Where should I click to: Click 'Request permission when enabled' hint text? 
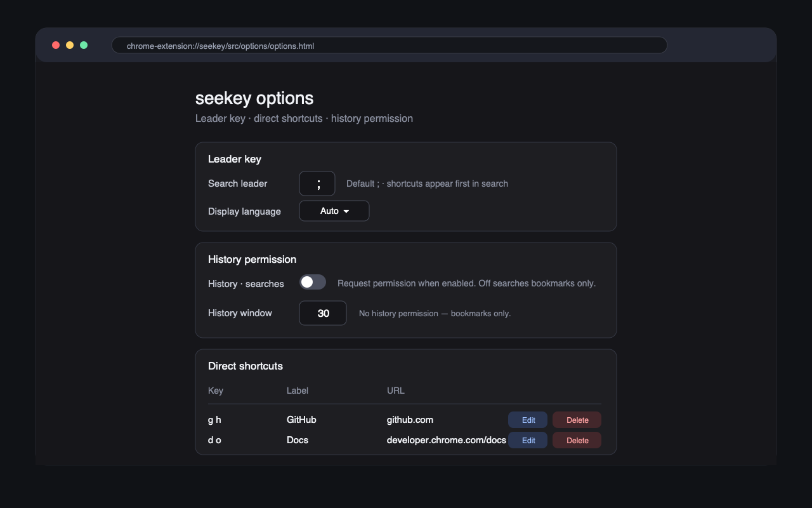[466, 283]
